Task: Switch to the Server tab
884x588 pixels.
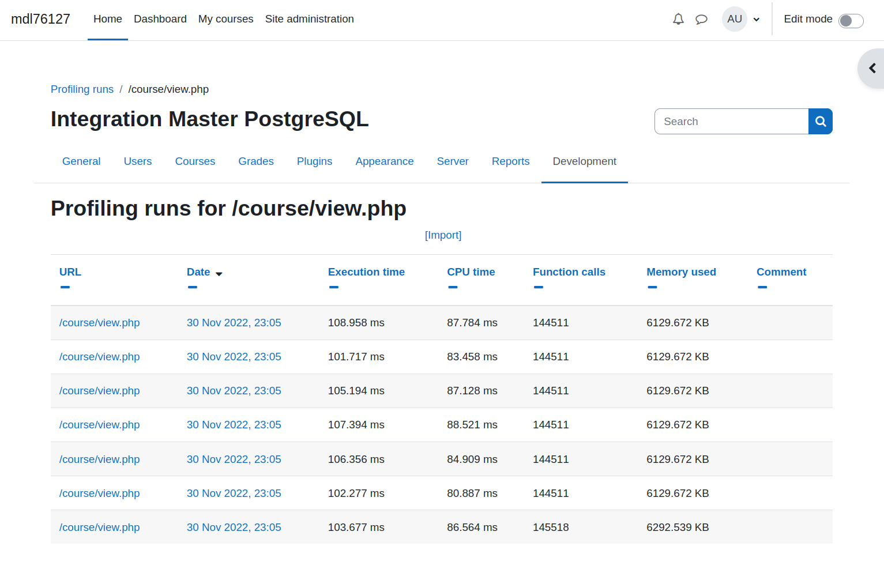Action: 453,161
